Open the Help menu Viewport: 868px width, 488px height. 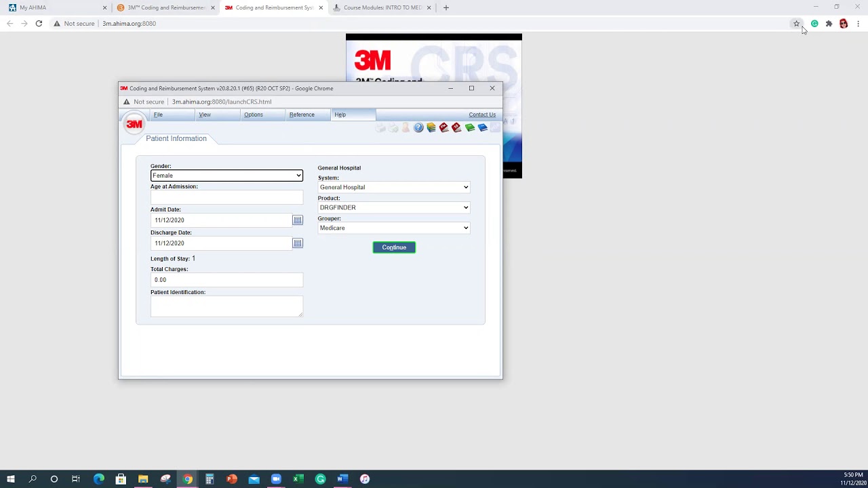tap(340, 115)
